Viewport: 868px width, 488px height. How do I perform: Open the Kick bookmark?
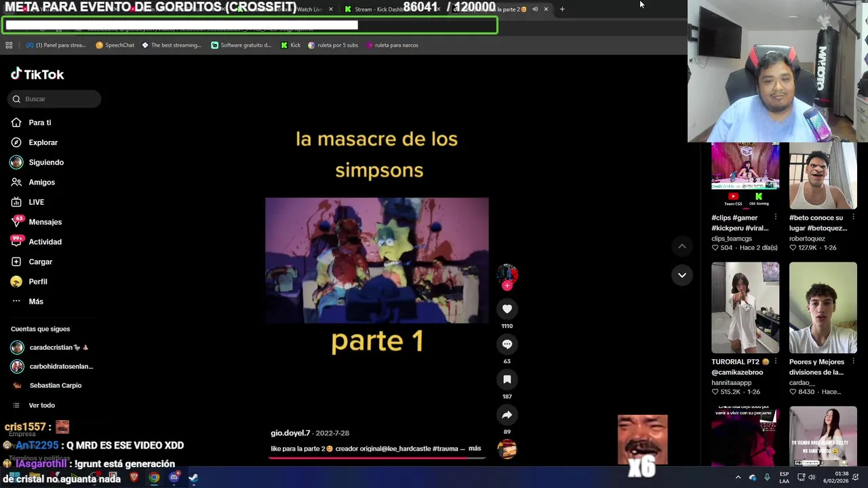click(291, 45)
